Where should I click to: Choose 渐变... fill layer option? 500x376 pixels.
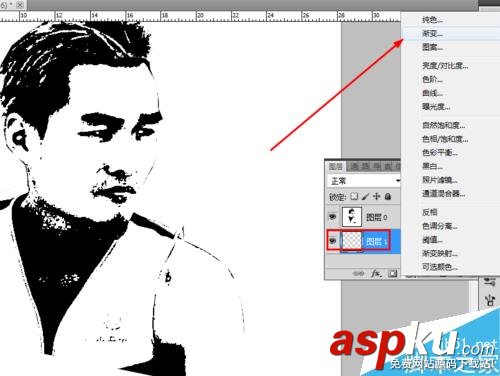pyautogui.click(x=433, y=33)
